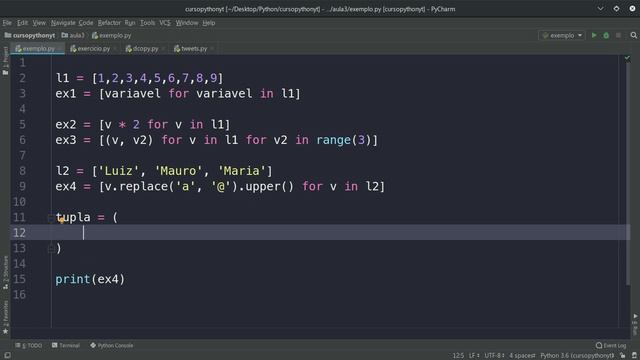This screenshot has width=640, height=360.
Task: Collapse the fold marker at line 13
Action: click(51, 248)
